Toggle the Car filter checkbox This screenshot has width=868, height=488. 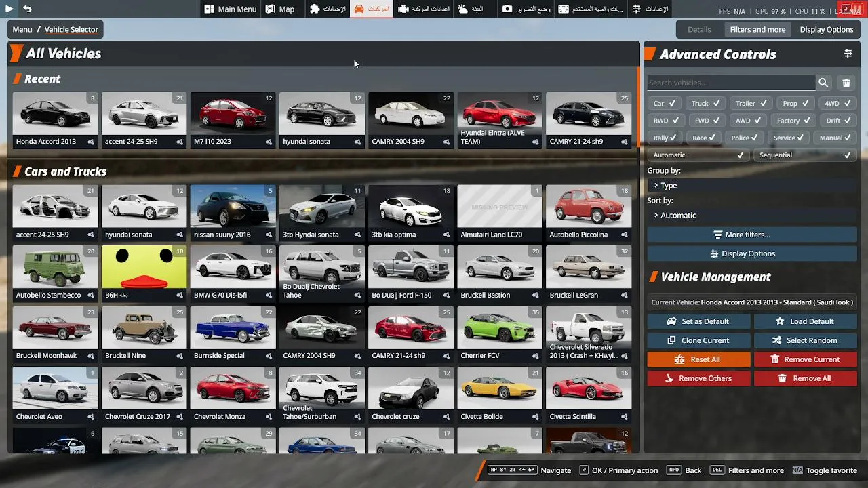664,103
